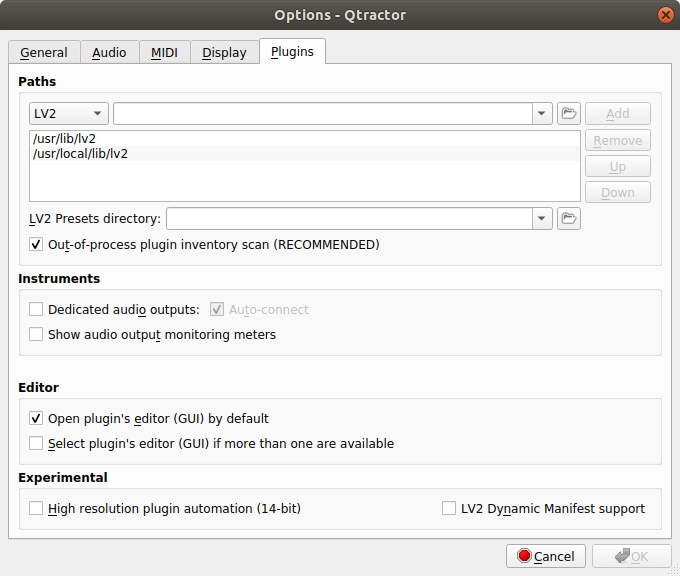
Task: Toggle Open plugin's editor (GUI) by default
Action: (x=36, y=419)
